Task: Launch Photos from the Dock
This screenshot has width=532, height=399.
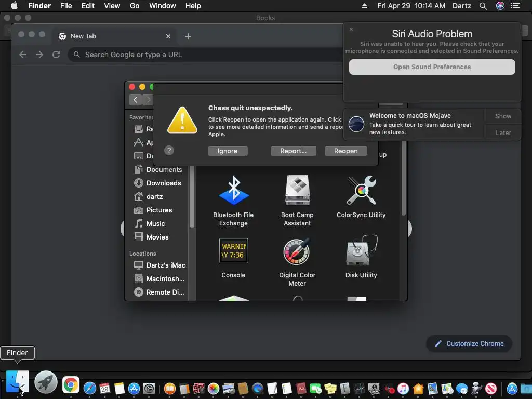Action: (x=214, y=389)
